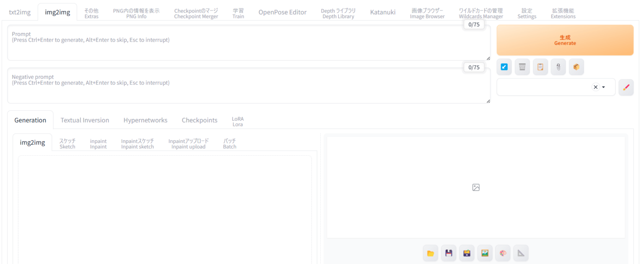The image size is (644, 264).
Task: Open the paintbrush edit styles button
Action: (626, 87)
